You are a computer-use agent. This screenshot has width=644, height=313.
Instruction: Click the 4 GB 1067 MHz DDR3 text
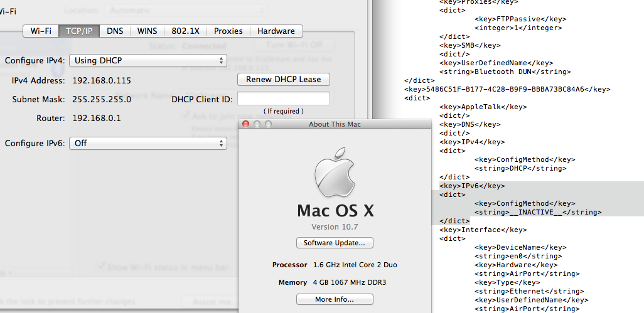pyautogui.click(x=350, y=282)
